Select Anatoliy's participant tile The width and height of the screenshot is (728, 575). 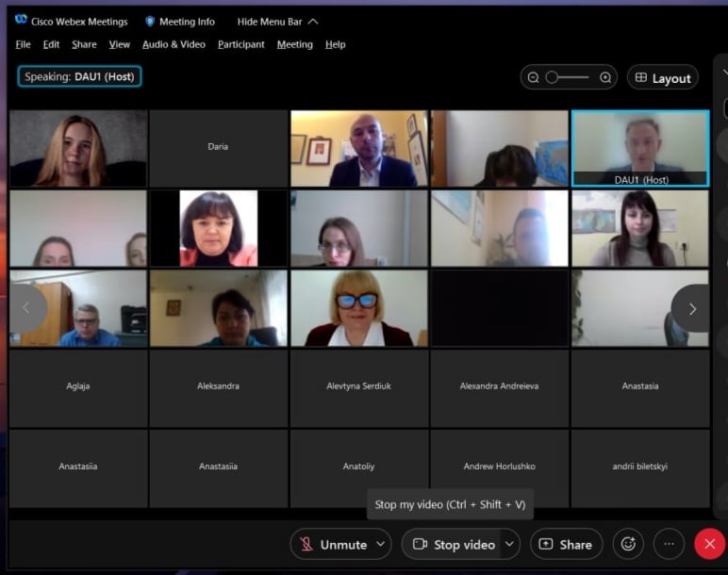click(x=359, y=468)
